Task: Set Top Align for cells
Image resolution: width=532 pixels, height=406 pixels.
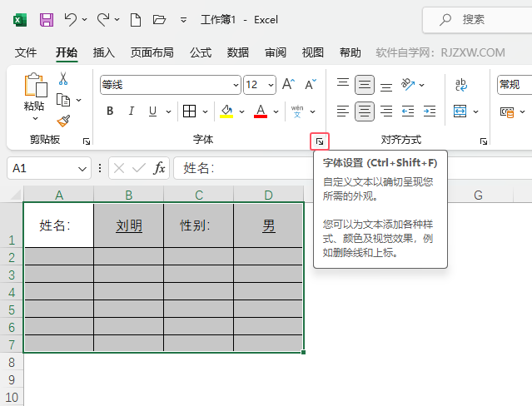Action: (x=343, y=84)
